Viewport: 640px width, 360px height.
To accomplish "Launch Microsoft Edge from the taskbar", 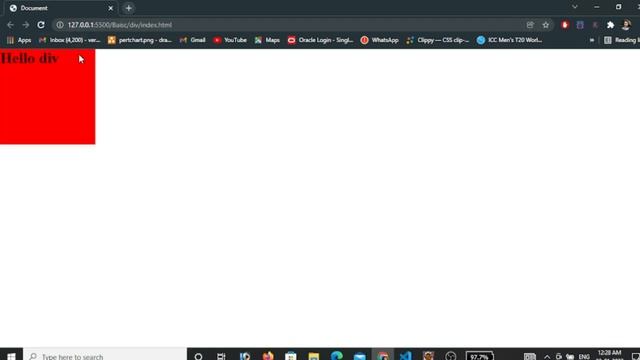I will (337, 356).
